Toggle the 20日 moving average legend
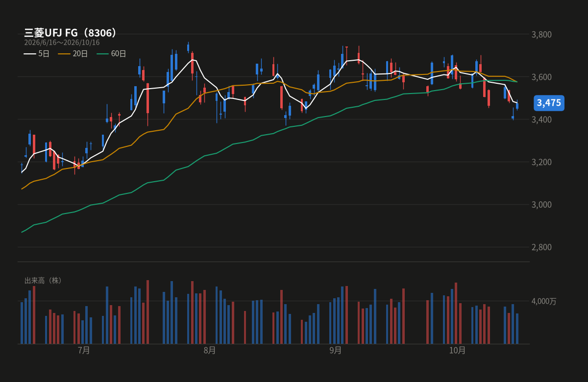This screenshot has height=382, width=588. 73,54
